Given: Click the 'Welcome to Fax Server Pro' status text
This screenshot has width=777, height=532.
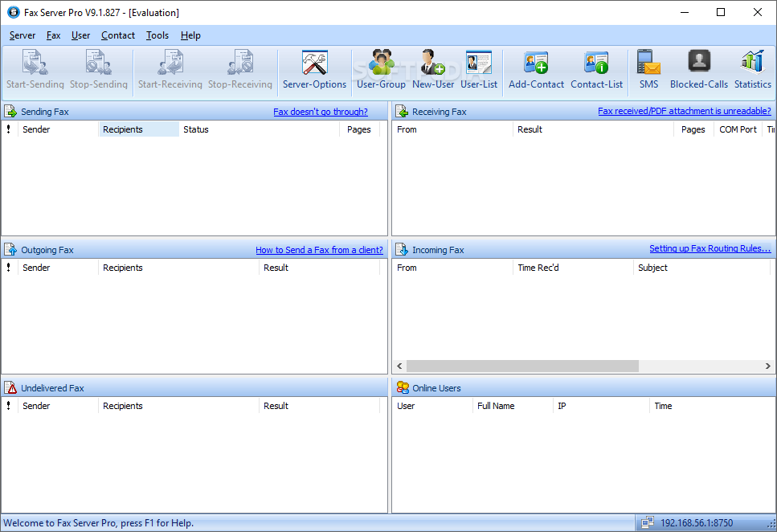Looking at the screenshot, I should (x=99, y=522).
